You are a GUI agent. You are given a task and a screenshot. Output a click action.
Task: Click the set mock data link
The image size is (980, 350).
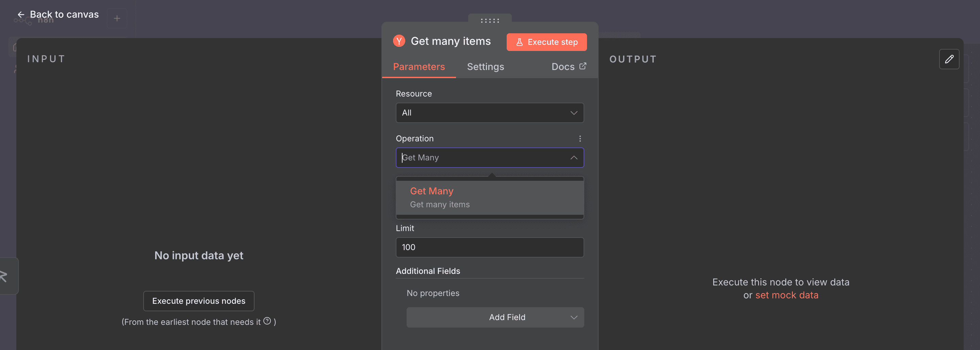(x=787, y=295)
